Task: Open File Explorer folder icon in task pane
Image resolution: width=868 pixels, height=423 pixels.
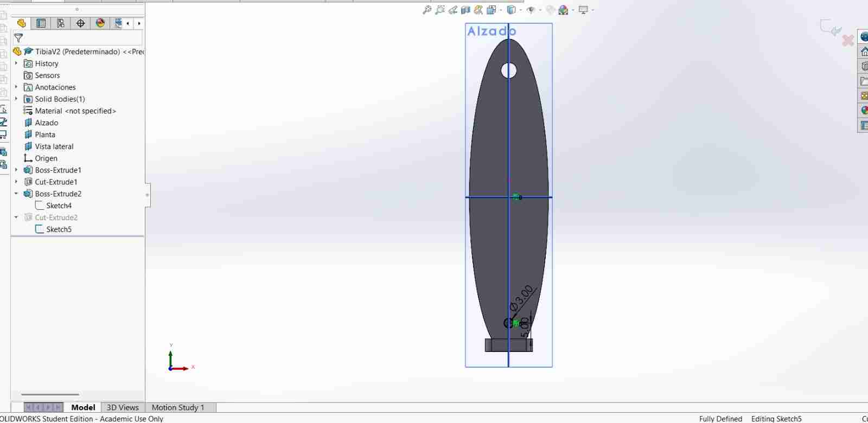Action: click(864, 81)
